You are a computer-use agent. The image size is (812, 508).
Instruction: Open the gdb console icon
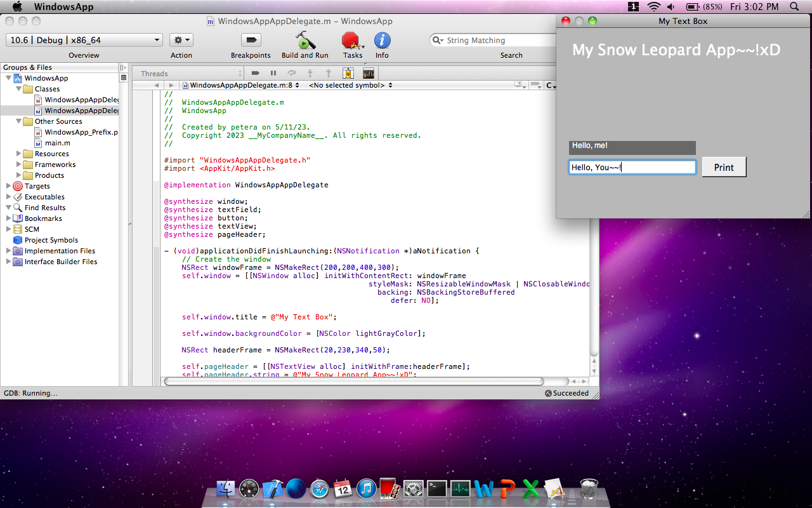(368, 73)
